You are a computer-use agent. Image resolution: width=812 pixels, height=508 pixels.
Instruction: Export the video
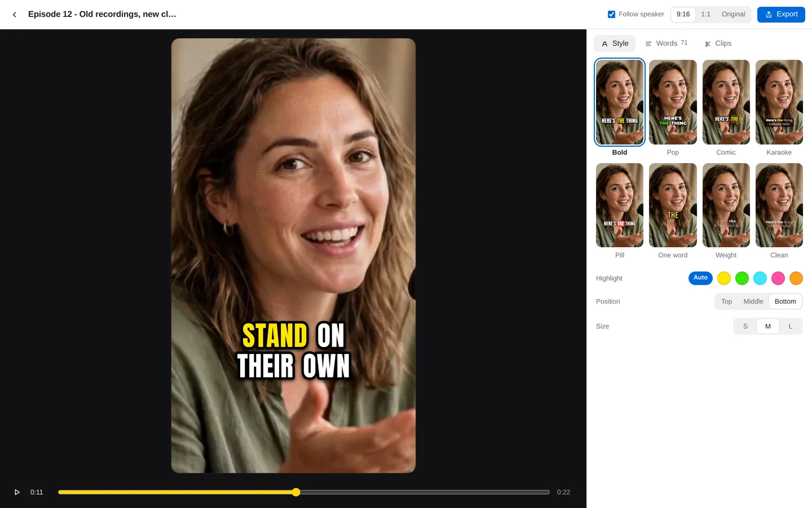click(781, 14)
